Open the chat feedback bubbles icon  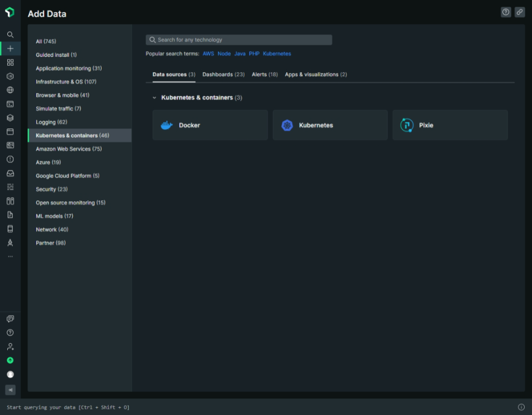pos(10,319)
